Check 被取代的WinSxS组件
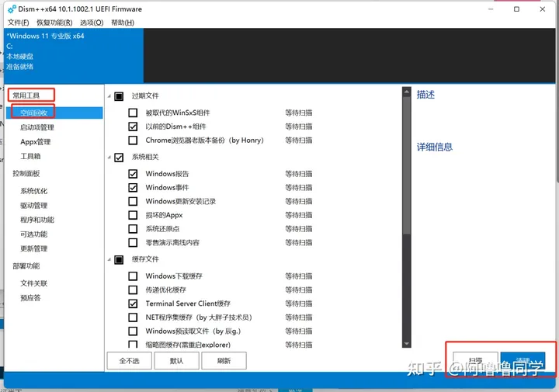This screenshot has height=392, width=559. point(133,113)
